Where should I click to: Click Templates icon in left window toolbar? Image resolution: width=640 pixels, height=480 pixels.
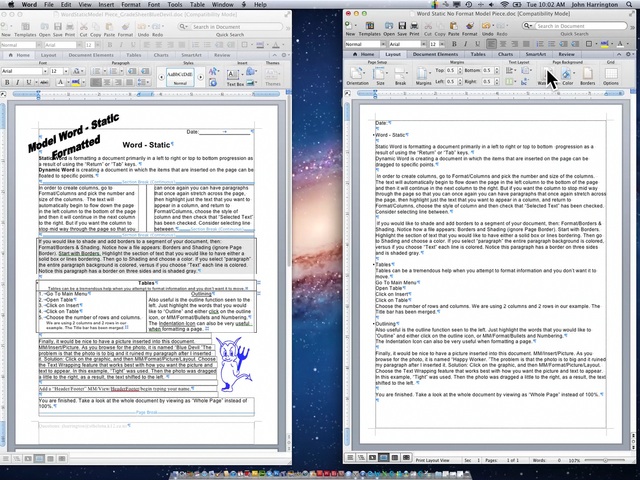(25, 27)
